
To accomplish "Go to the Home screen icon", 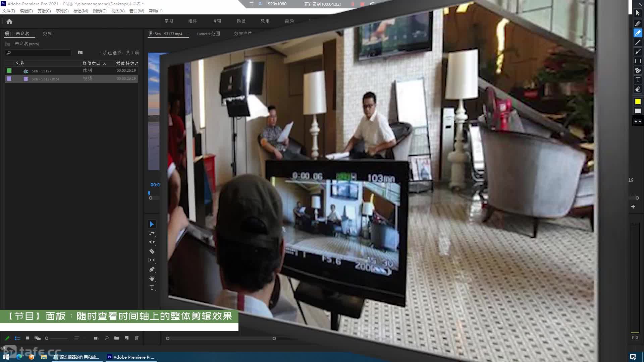I will point(9,21).
